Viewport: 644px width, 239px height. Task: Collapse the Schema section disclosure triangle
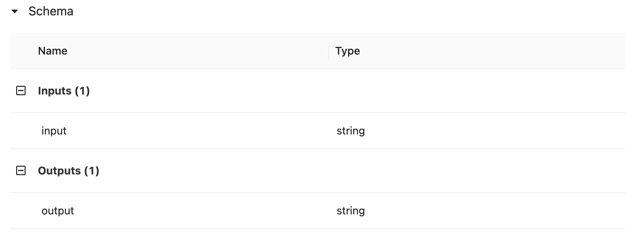point(15,12)
